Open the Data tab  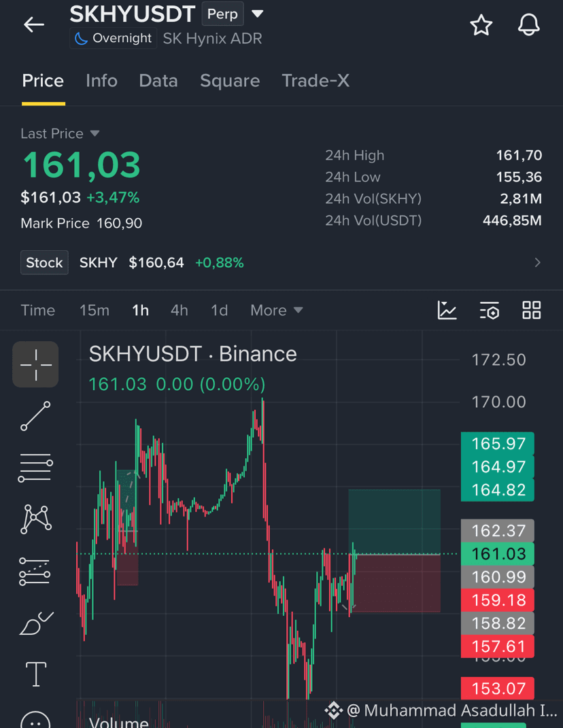pos(158,81)
